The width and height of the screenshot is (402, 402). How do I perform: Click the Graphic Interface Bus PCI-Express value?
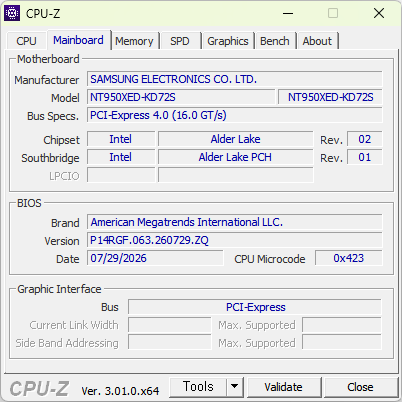click(255, 307)
